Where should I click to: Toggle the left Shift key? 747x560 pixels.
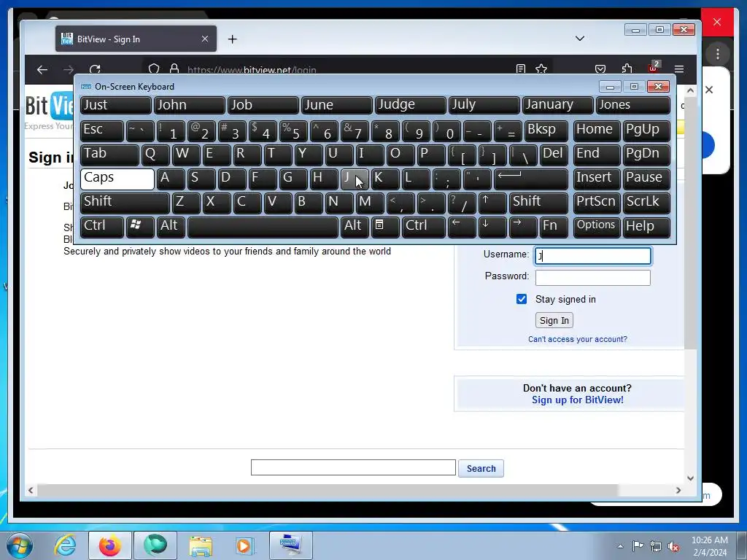click(x=125, y=203)
